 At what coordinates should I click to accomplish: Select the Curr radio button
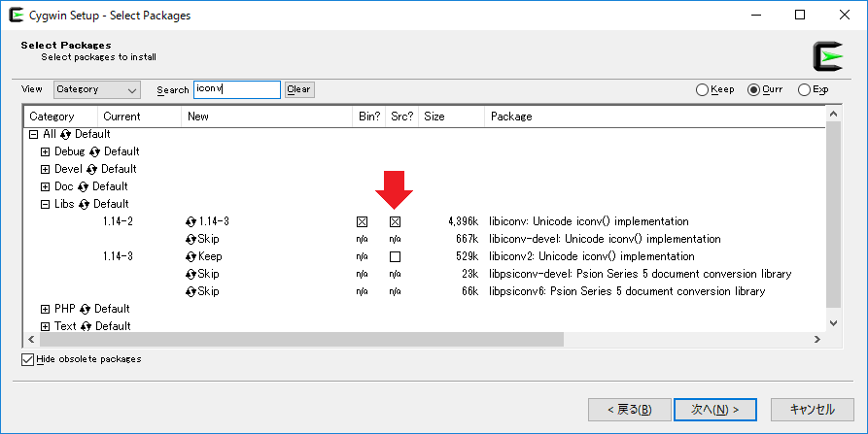(753, 89)
